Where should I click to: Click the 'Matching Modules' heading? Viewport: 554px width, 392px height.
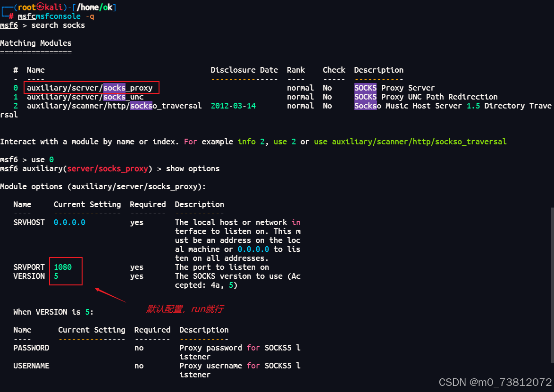(x=36, y=43)
